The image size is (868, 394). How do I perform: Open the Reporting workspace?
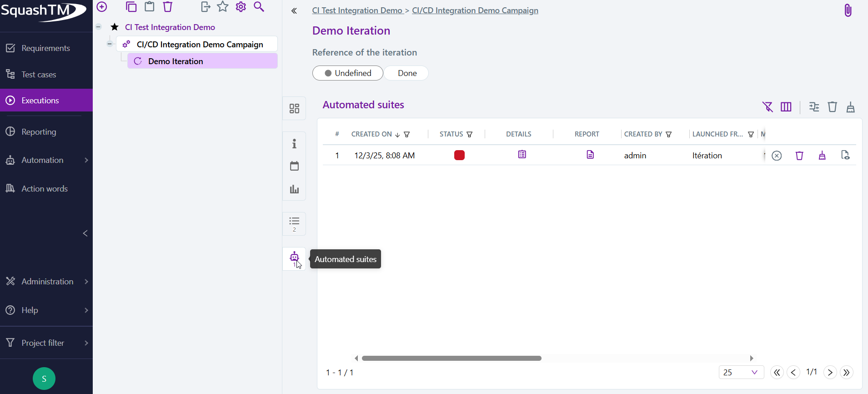coord(39,132)
